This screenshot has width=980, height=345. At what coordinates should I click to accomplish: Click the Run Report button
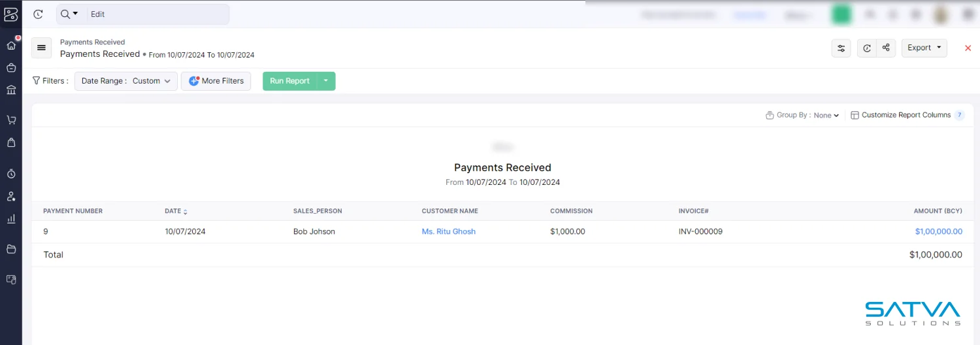click(289, 81)
